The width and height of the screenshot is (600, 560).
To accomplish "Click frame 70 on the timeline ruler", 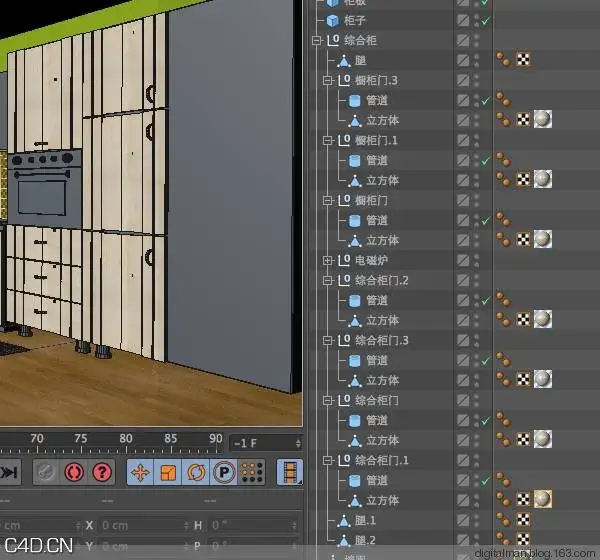I will 37,439.
